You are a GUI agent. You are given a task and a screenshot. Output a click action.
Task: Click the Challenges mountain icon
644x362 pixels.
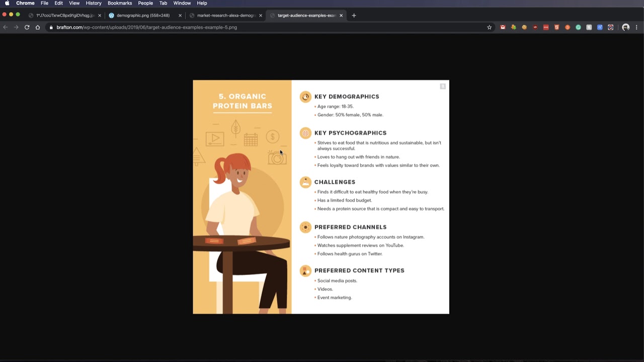click(x=305, y=182)
